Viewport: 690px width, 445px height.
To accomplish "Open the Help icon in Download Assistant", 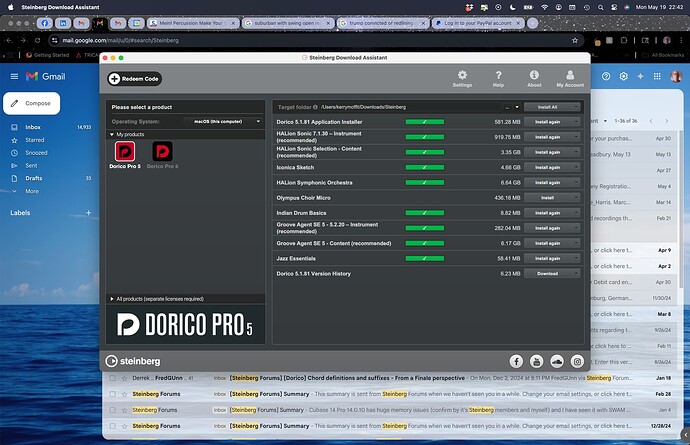I will pos(498,79).
